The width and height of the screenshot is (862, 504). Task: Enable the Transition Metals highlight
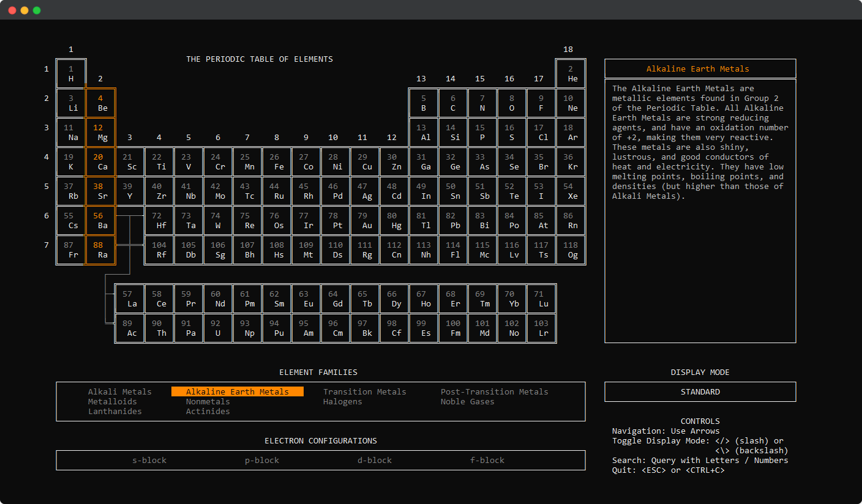pos(364,391)
